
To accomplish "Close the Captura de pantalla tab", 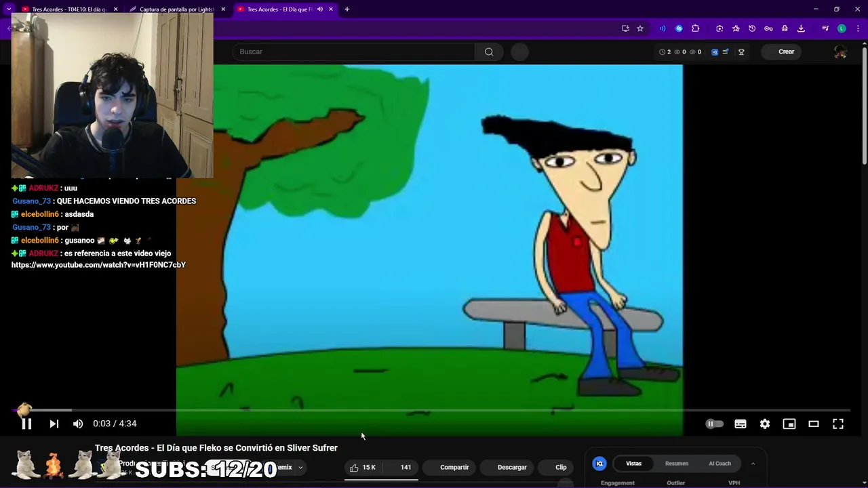I will 223,9.
